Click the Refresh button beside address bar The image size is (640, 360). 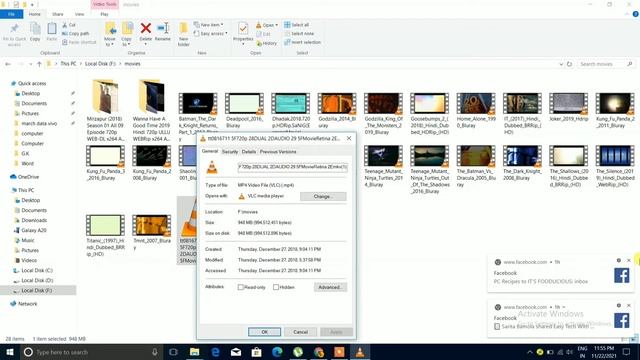(x=569, y=64)
